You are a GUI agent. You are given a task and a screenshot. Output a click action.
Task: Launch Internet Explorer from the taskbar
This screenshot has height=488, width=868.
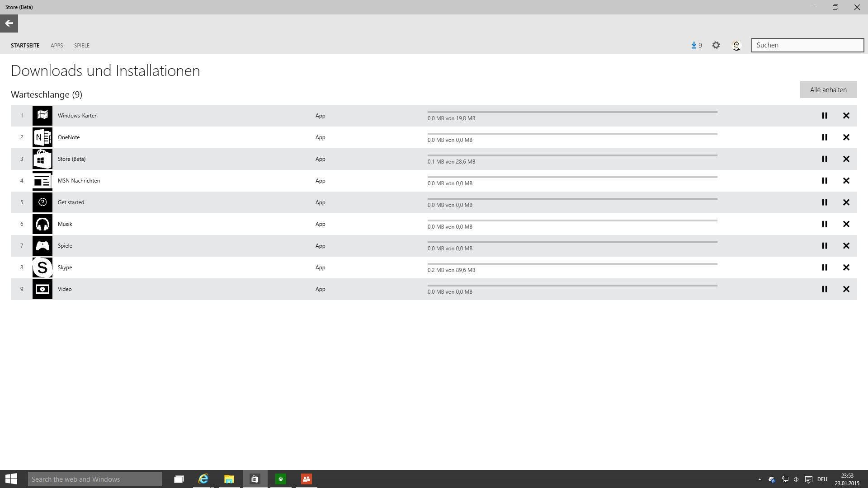pos(203,479)
